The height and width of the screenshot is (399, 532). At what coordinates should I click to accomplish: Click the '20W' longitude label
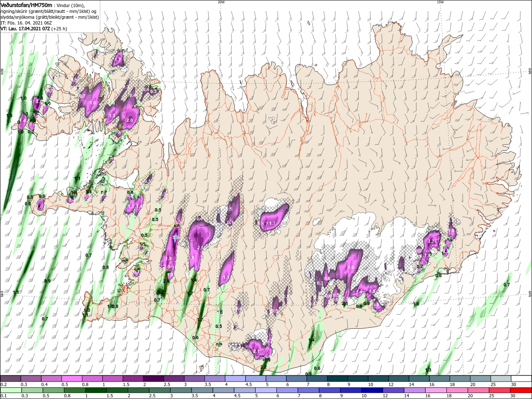coord(221,2)
